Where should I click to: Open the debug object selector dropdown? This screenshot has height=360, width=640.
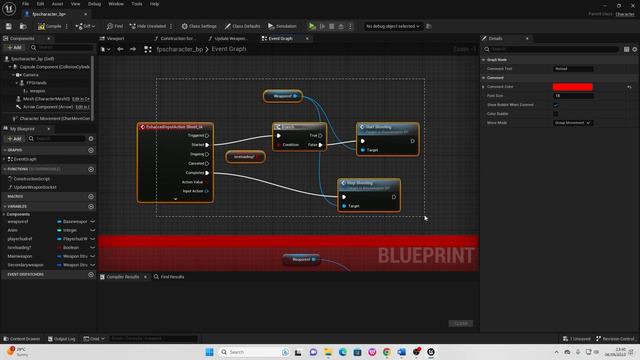393,26
